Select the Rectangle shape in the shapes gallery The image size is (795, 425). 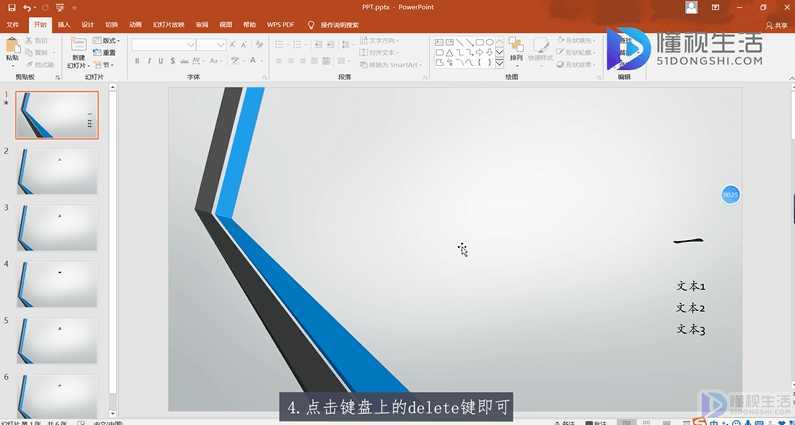coord(480,42)
